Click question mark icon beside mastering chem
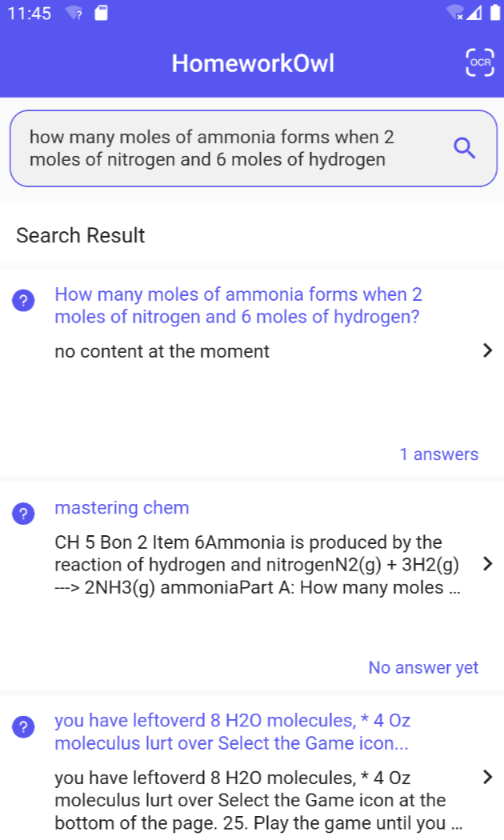504x840 pixels. pyautogui.click(x=24, y=514)
